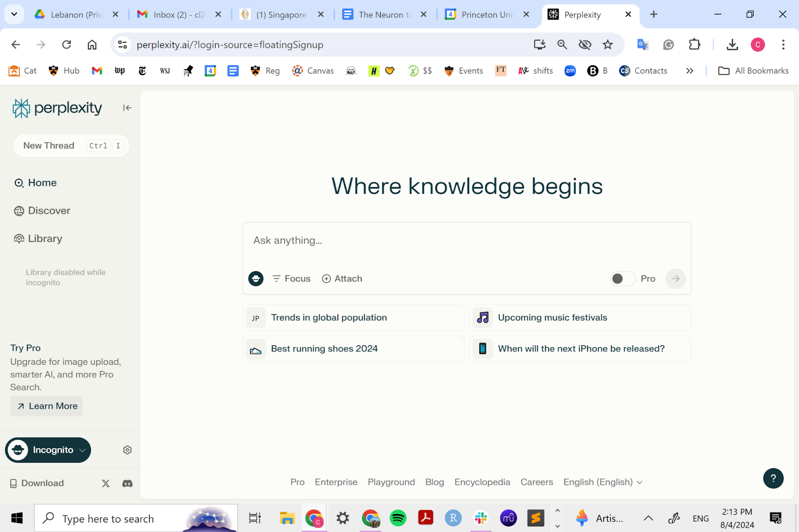This screenshot has width=799, height=532.
Task: Toggle the Pro search switch
Action: (x=622, y=278)
